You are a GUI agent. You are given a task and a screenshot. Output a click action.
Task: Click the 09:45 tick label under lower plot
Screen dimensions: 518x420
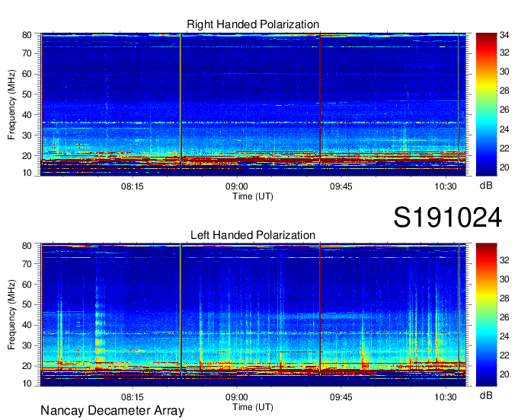pos(341,397)
